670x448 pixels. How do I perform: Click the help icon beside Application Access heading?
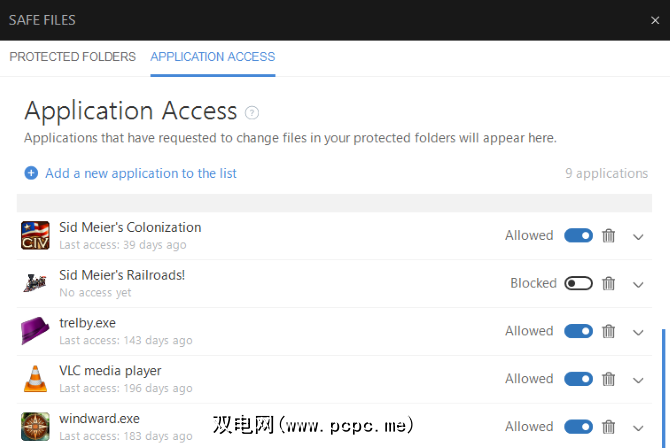coord(252,112)
